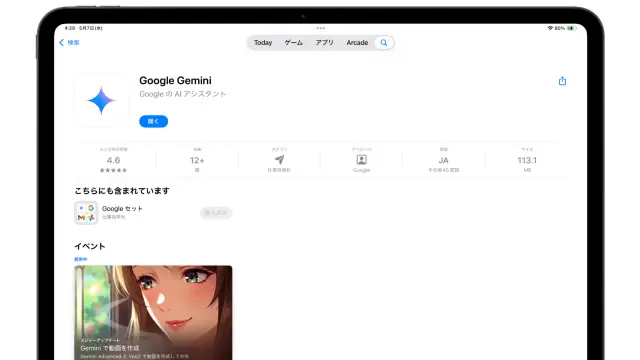640x360 pixels.
Task: Tap the share icon for Google Gemini
Action: 562,81
